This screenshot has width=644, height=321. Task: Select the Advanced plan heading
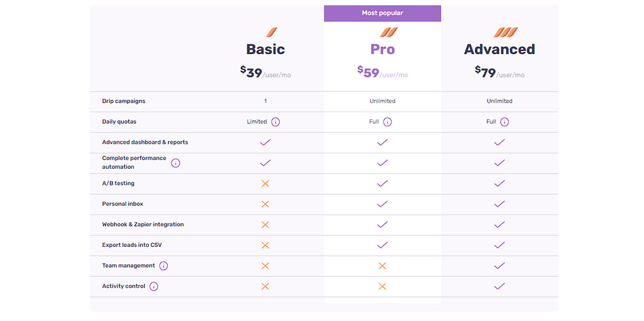[x=500, y=50]
